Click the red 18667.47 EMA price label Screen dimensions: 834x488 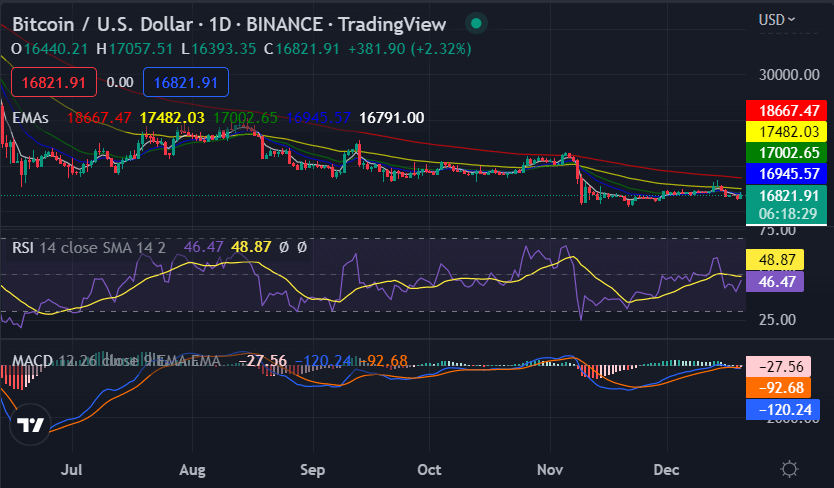point(787,111)
